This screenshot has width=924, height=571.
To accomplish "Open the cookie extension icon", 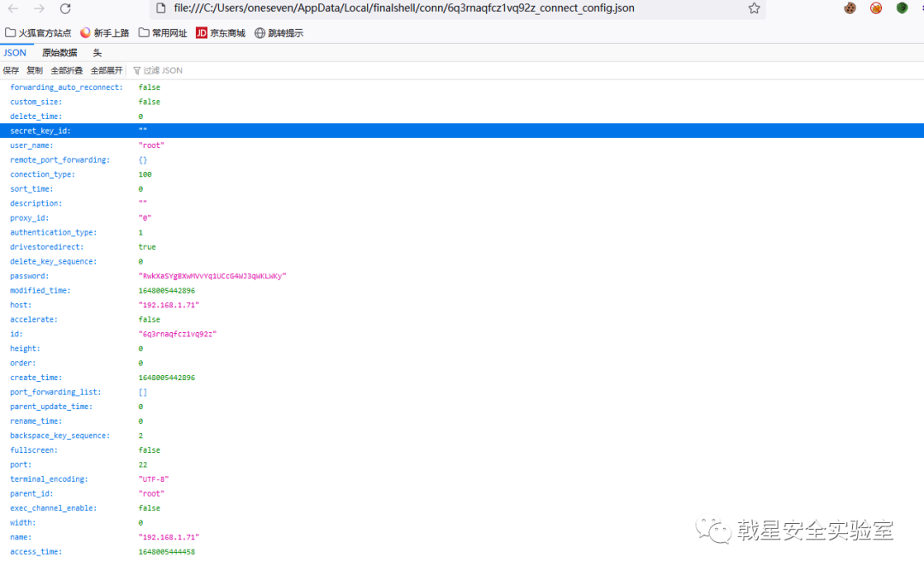I will 850,9.
